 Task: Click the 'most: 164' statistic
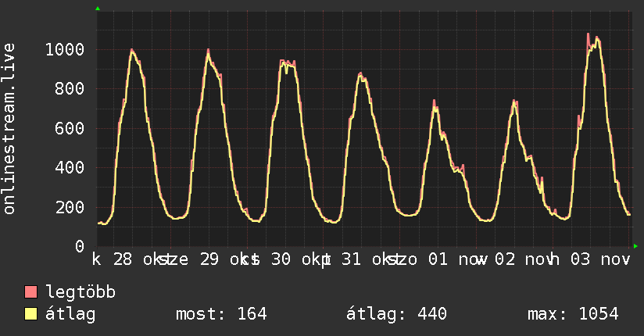tap(221, 314)
